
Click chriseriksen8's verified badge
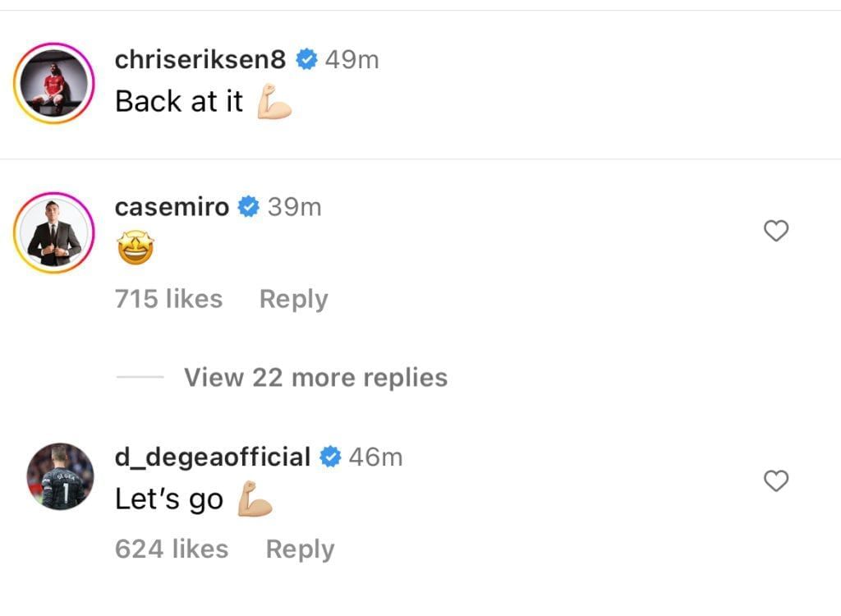(x=306, y=59)
